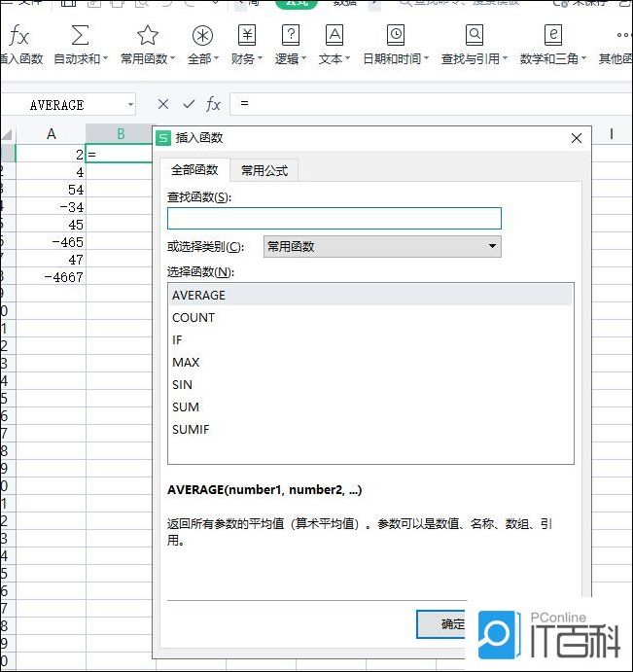Select column B header
This screenshot has width=633, height=672.
tap(120, 134)
